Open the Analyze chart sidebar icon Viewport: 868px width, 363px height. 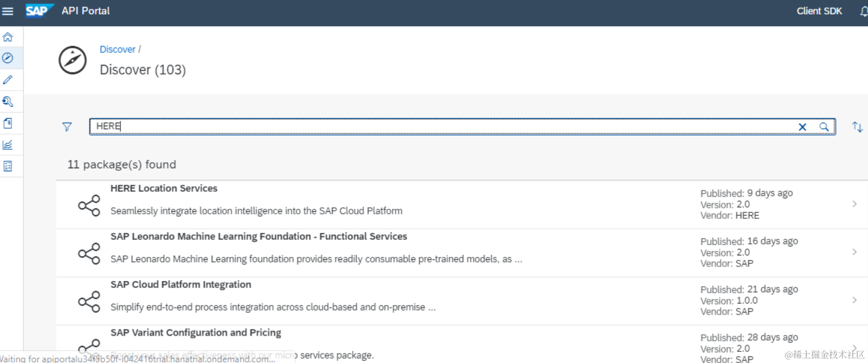click(x=8, y=145)
